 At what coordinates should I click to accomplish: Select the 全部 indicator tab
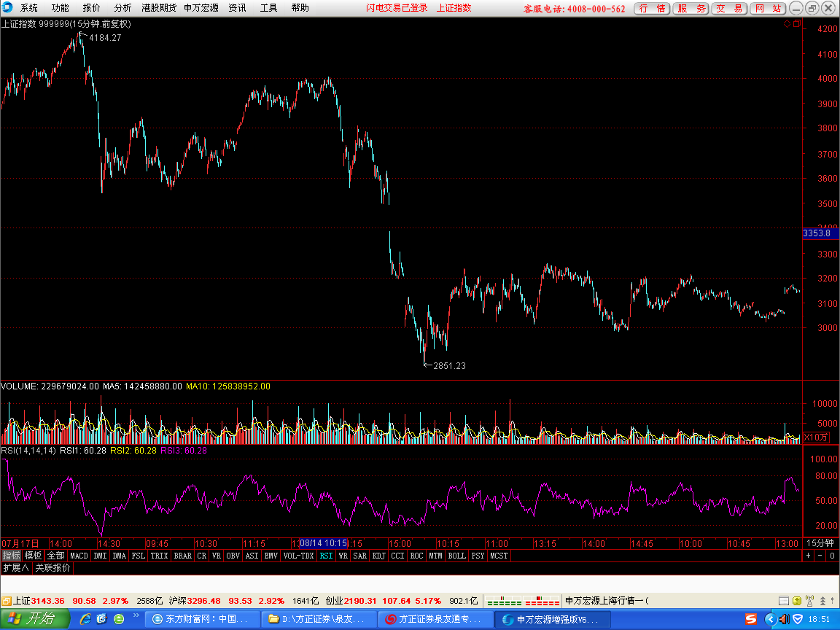coord(55,556)
